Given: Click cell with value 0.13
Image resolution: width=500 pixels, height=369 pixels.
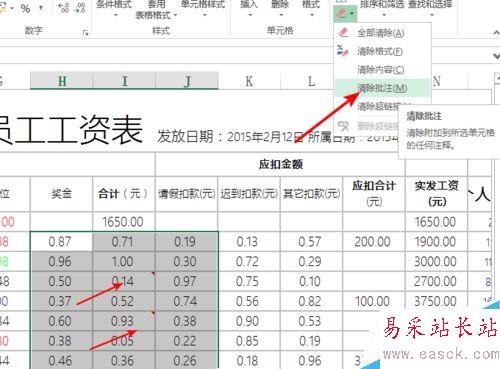Looking at the screenshot, I should pos(249,242).
